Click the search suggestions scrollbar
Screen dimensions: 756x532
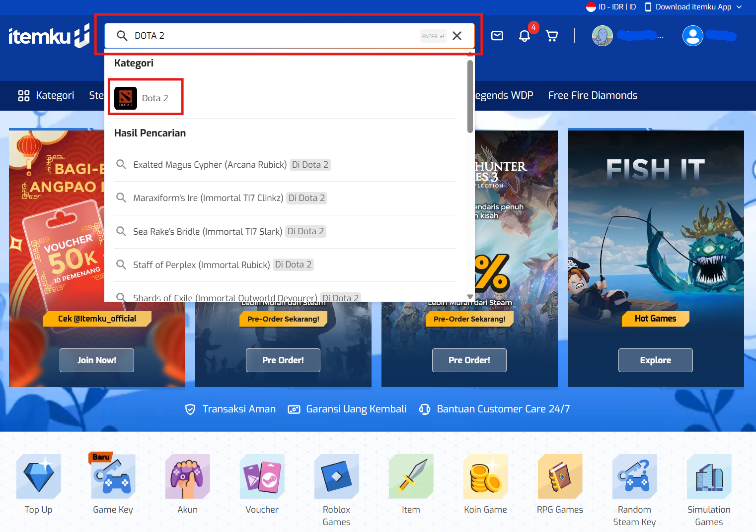(470, 97)
